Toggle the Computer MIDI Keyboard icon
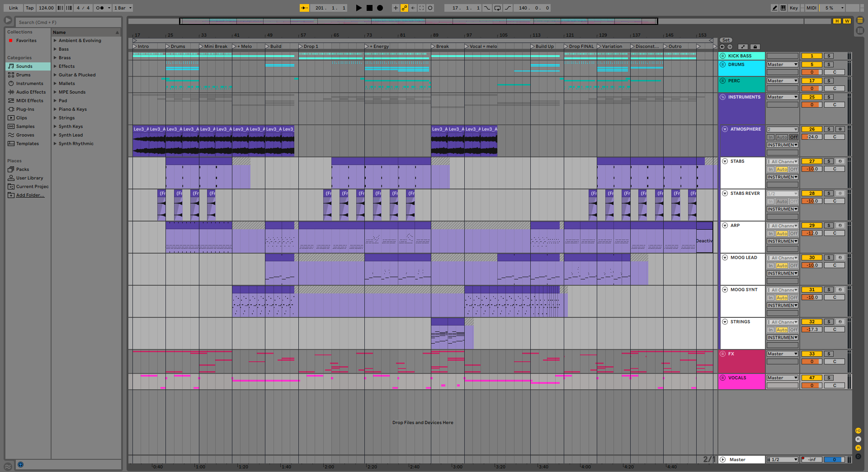 [783, 8]
